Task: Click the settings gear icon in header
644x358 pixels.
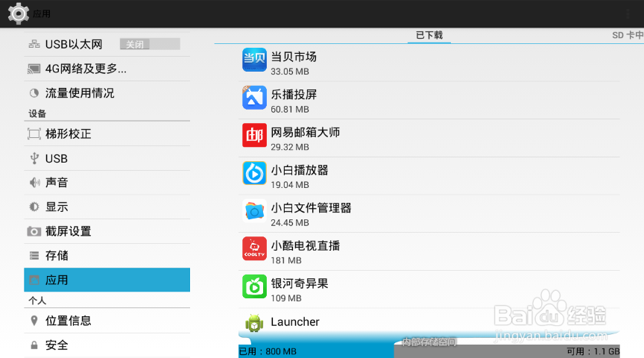Action: (19, 13)
